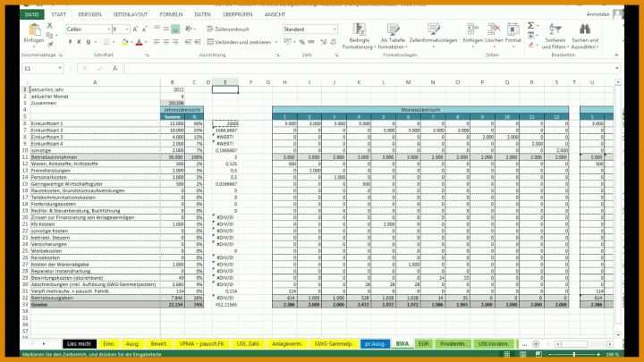The image size is (644, 362).
Task: Switch to the FORMELN ribbon tab
Action: pyautogui.click(x=171, y=14)
